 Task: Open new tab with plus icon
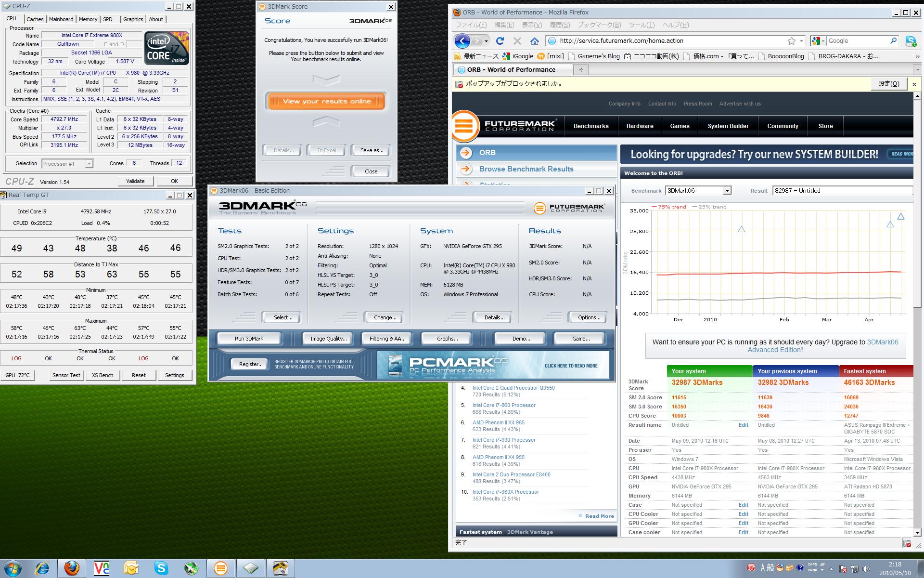click(x=581, y=70)
